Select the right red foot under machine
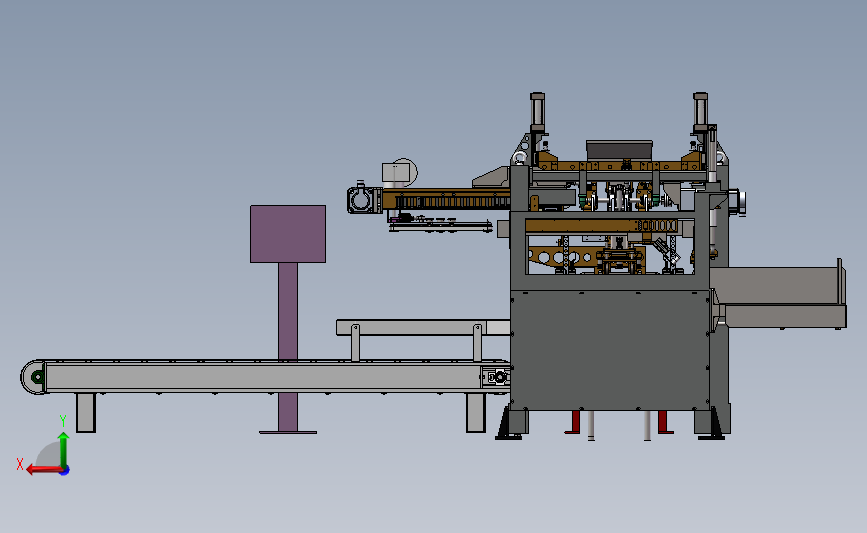 (664, 422)
